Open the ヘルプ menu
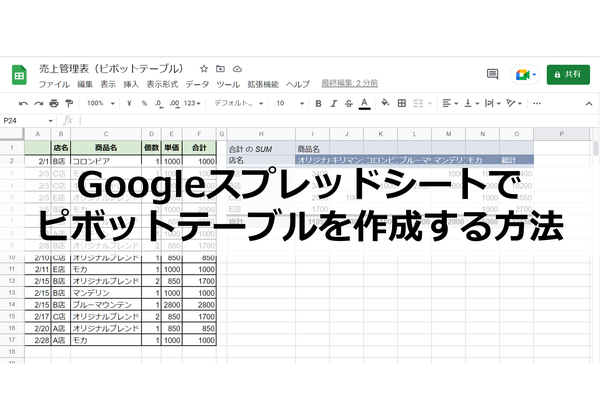The width and height of the screenshot is (600, 420). (x=298, y=84)
